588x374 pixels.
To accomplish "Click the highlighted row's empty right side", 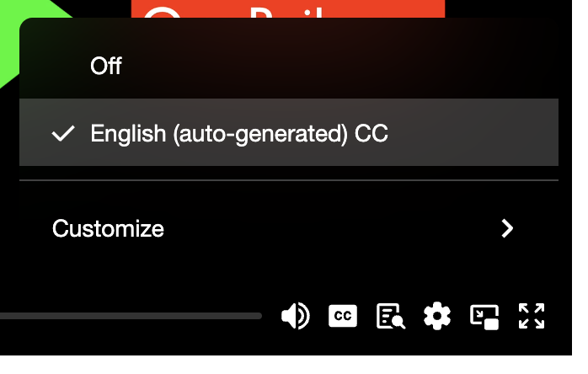I will pyautogui.click(x=480, y=133).
